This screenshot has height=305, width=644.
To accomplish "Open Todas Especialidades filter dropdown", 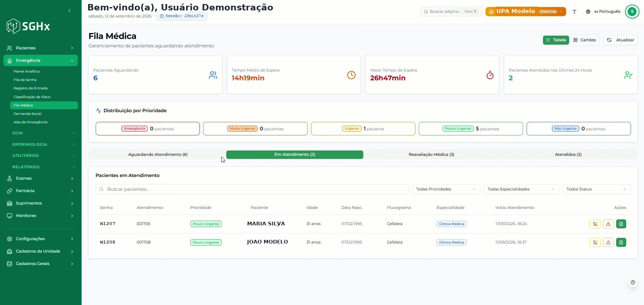I will tap(521, 189).
